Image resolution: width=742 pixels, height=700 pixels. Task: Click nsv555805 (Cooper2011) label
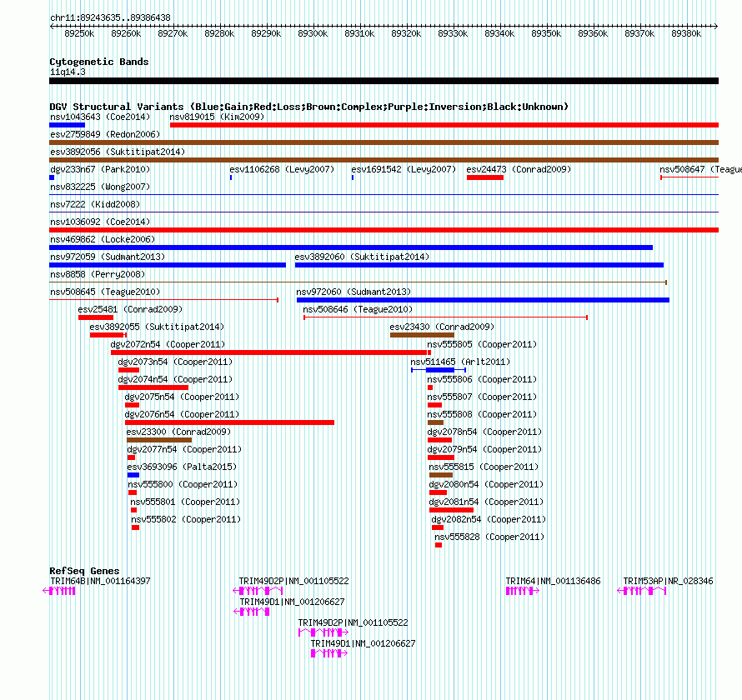click(x=482, y=344)
